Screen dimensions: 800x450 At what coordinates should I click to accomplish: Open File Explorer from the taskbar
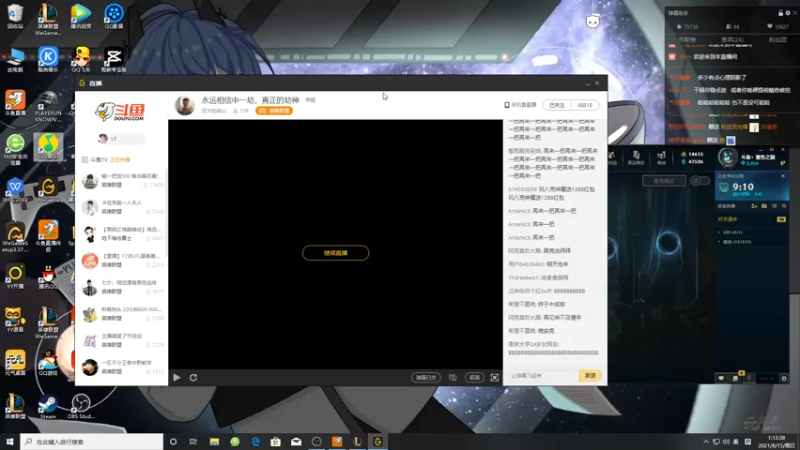point(214,442)
